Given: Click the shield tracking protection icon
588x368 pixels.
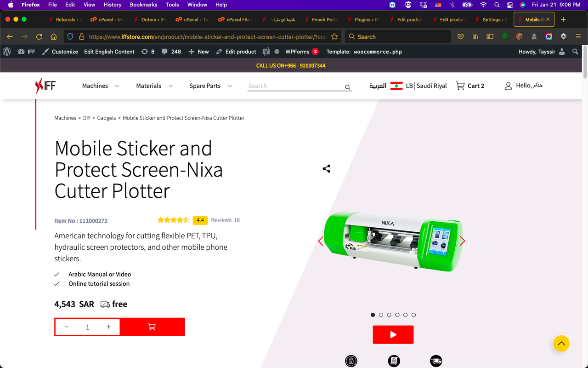Looking at the screenshot, I should coord(70,36).
